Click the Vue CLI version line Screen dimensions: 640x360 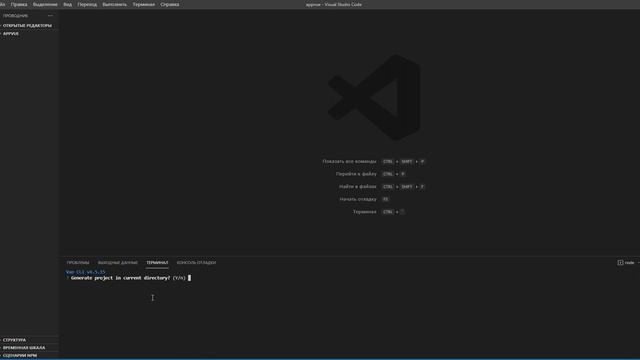click(85, 272)
